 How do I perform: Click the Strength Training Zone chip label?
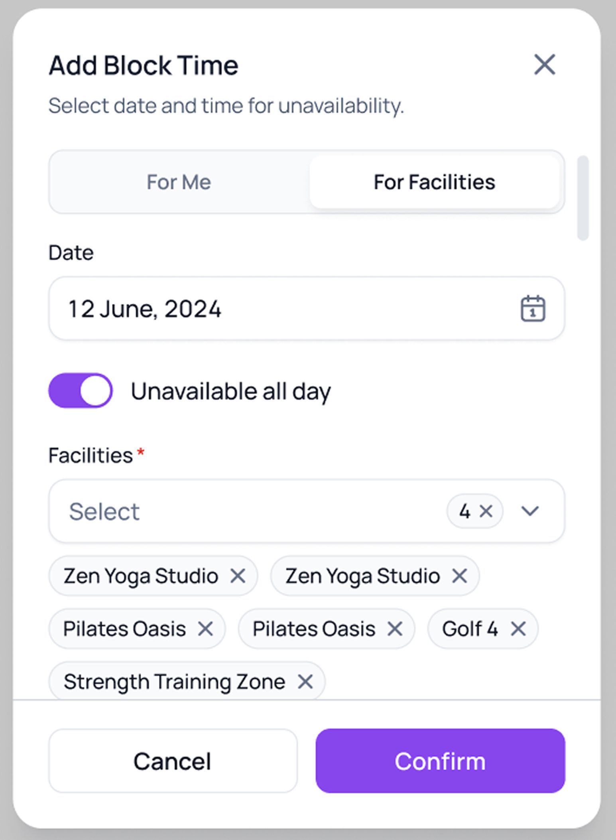click(174, 682)
